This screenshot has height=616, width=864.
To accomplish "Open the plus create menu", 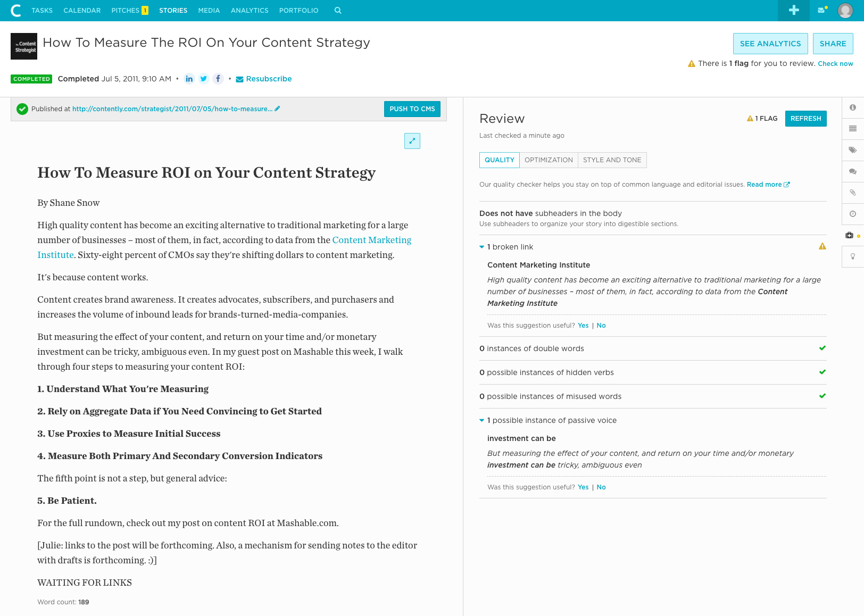I will pos(794,11).
